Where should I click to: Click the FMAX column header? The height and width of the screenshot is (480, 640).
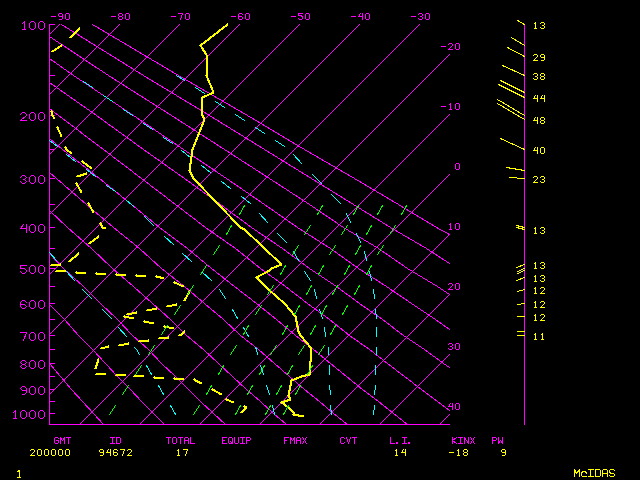click(294, 440)
